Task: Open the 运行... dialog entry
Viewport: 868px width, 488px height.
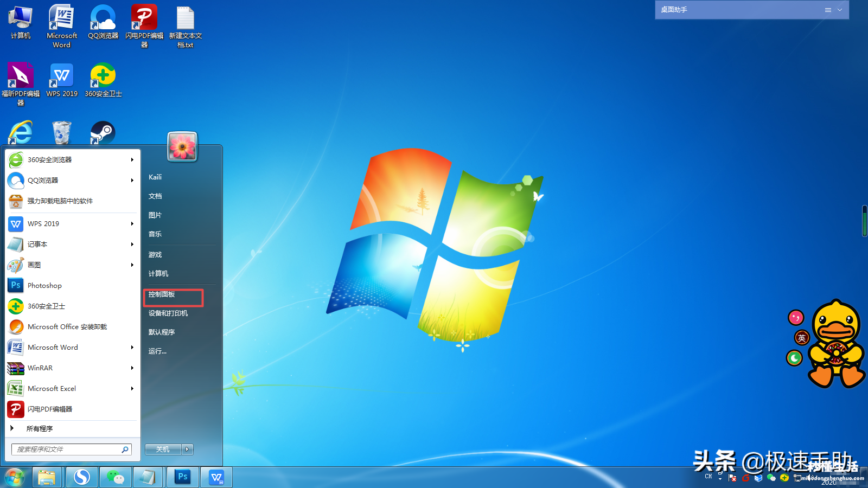Action: pyautogui.click(x=157, y=351)
